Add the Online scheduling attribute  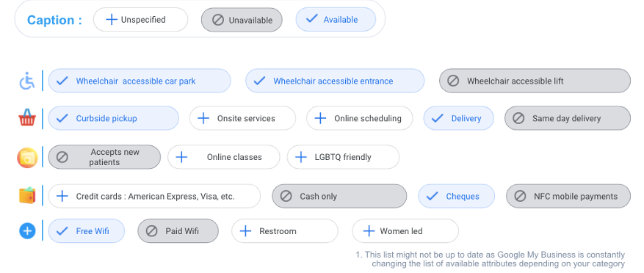point(359,118)
